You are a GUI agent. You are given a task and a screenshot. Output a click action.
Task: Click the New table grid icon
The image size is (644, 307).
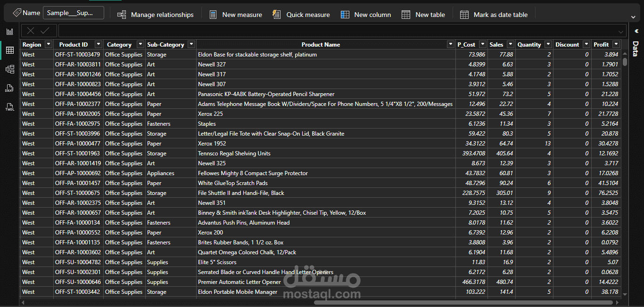pyautogui.click(x=406, y=15)
